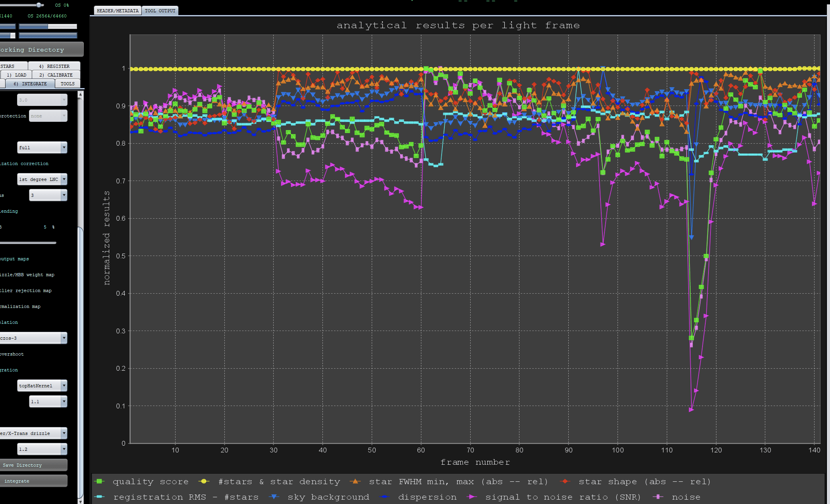The width and height of the screenshot is (830, 504).
Task: Click the chart title 'analytical results per light frame'
Action: pos(458,25)
